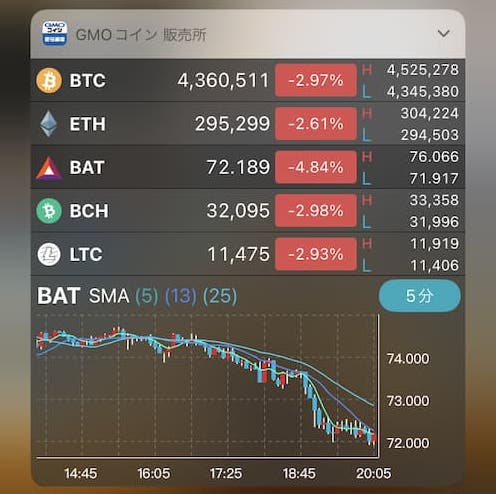496x494 pixels.
Task: Click the Bitcoin Cash BCH icon
Action: point(49,211)
